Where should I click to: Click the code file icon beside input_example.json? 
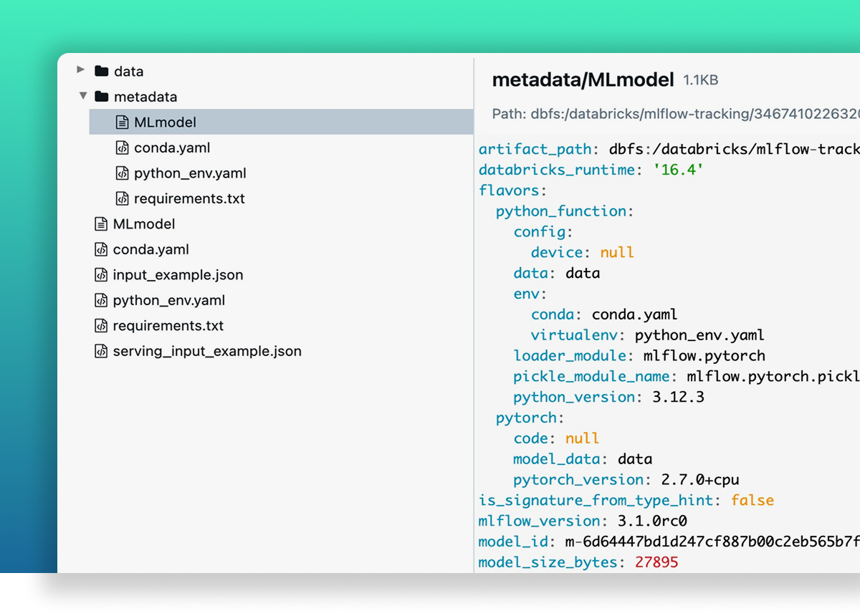(x=101, y=274)
